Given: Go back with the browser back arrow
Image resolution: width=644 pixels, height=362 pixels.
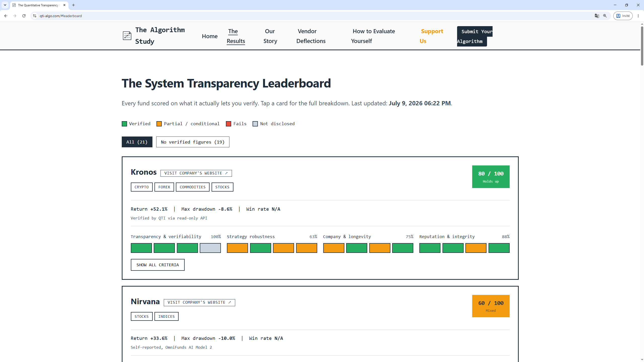Looking at the screenshot, I should tap(6, 16).
